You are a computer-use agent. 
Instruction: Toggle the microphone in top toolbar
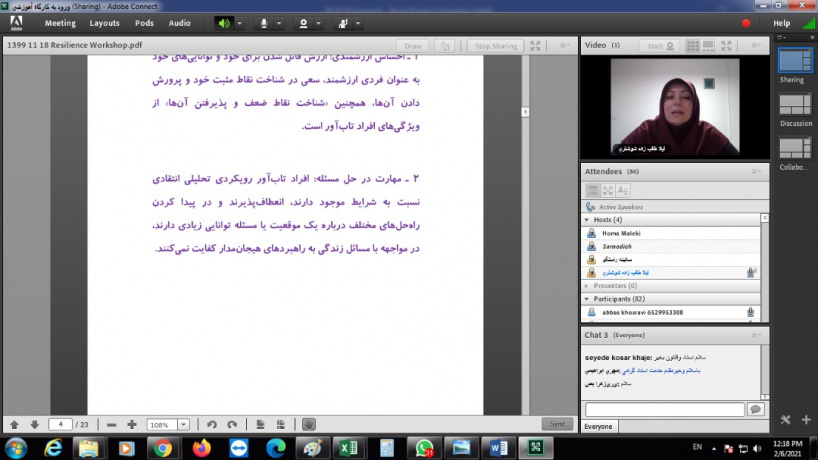tap(264, 23)
